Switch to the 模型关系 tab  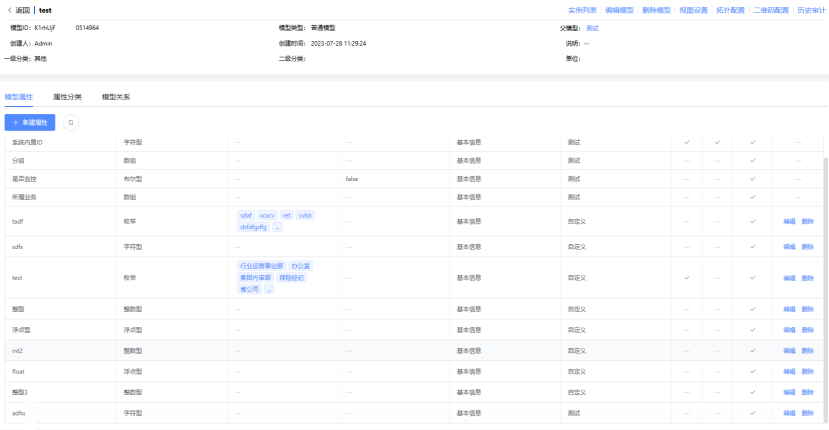[x=116, y=97]
